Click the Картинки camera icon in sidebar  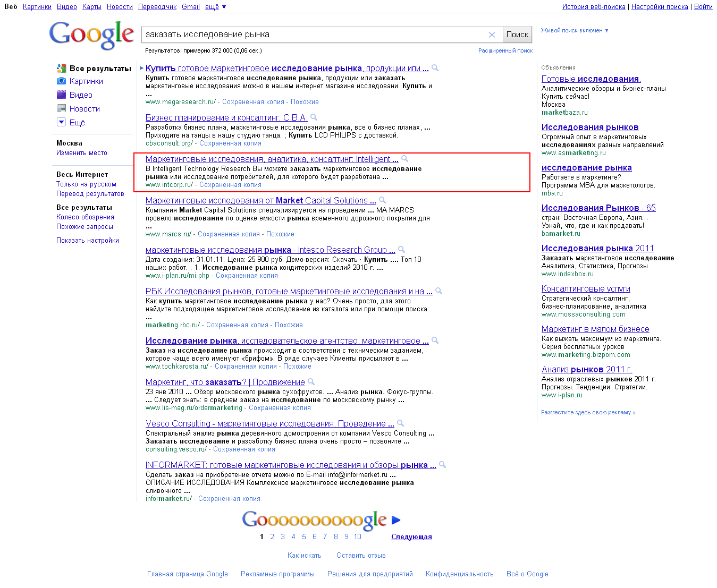point(61,81)
